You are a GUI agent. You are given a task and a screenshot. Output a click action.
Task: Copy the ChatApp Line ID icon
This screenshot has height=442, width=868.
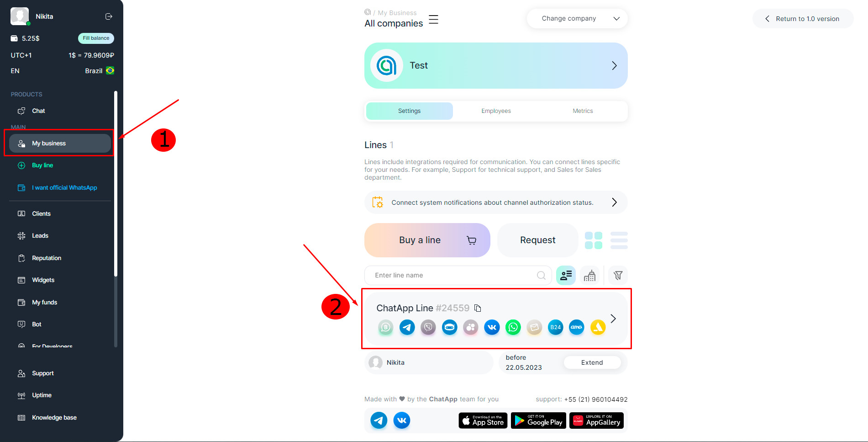[x=478, y=308]
